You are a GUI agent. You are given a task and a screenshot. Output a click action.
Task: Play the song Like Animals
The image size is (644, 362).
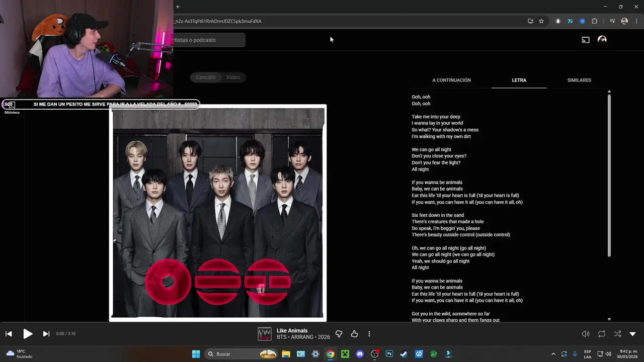tap(28, 334)
